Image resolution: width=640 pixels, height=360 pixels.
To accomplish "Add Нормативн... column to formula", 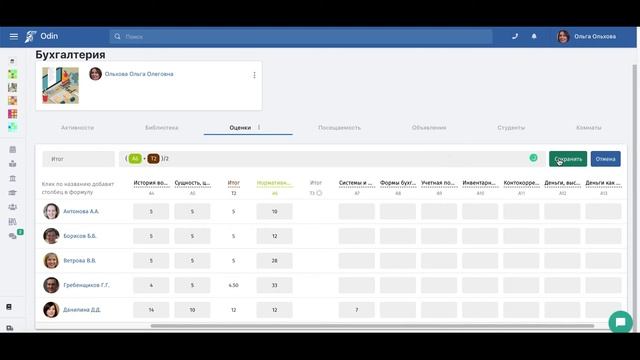I will 274,183.
